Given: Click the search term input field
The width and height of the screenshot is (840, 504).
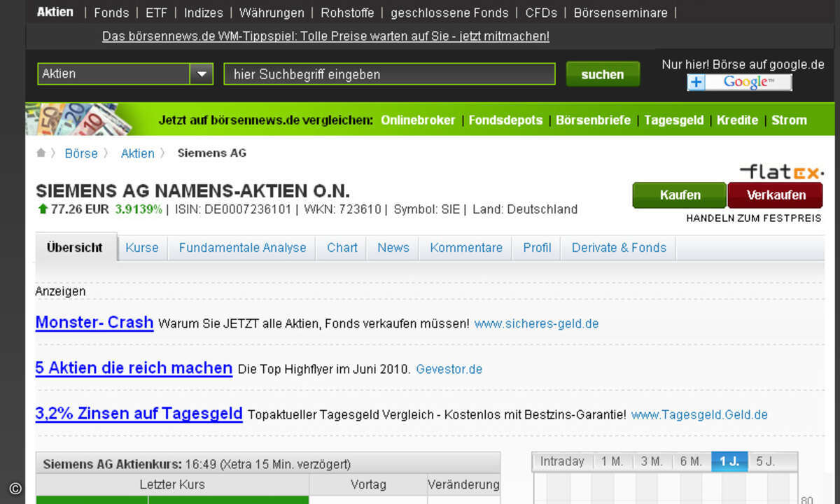Looking at the screenshot, I should pyautogui.click(x=389, y=74).
